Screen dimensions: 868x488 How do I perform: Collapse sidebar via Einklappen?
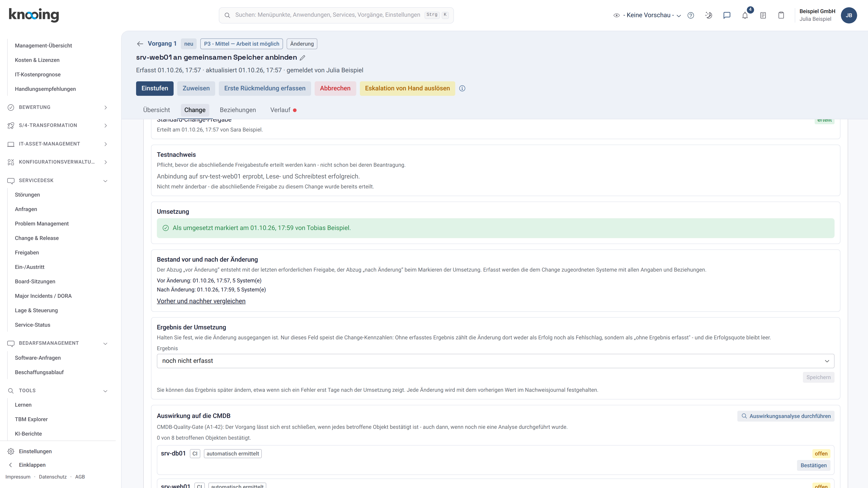point(32,465)
